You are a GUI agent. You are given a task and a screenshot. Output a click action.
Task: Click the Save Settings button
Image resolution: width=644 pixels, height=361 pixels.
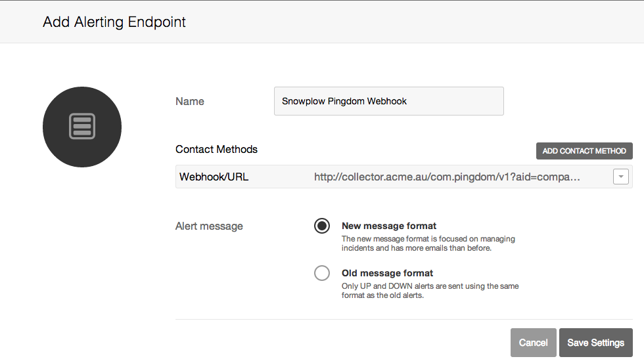[x=595, y=343]
